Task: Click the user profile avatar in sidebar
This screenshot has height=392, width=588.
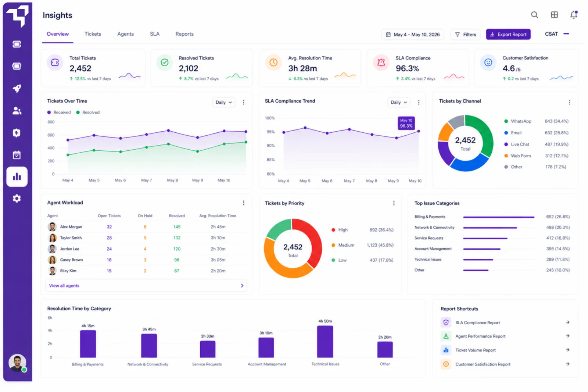Action: coord(17,363)
